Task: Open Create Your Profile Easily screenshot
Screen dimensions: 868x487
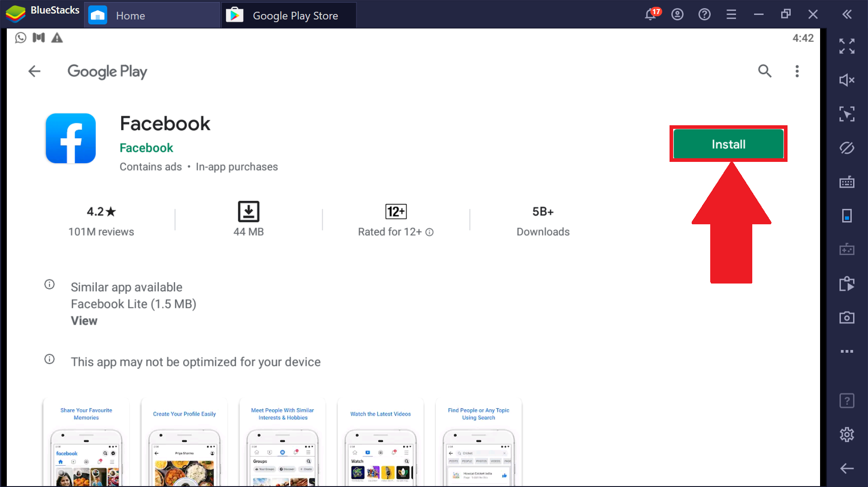Action: pos(184,442)
